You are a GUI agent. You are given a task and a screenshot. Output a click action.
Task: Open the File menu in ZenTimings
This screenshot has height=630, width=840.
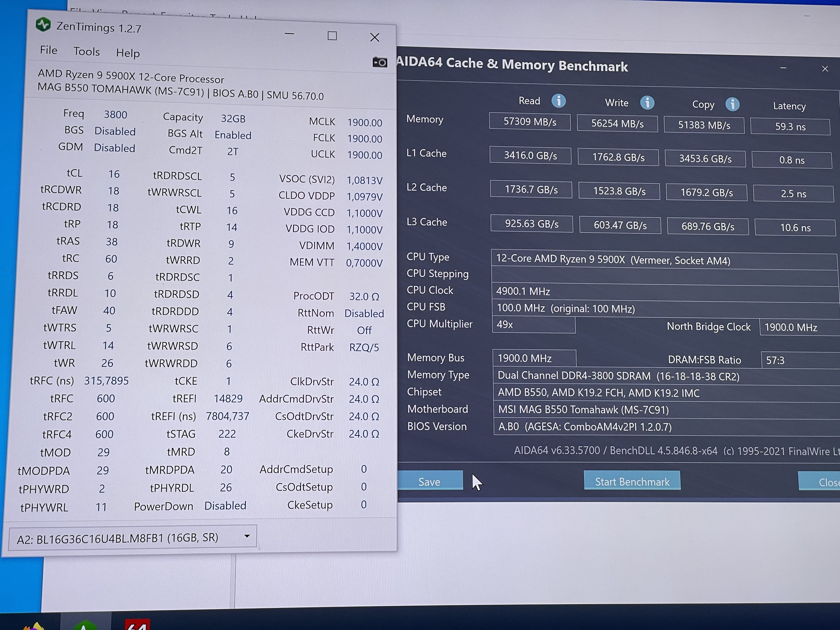click(x=49, y=50)
